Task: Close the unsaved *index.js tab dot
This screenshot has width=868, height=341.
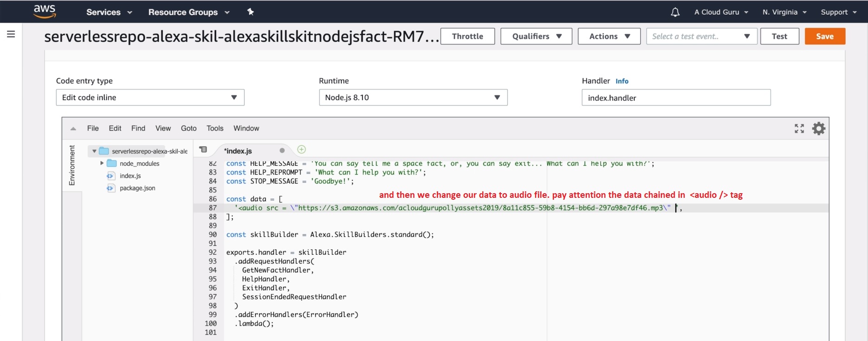Action: tap(282, 151)
